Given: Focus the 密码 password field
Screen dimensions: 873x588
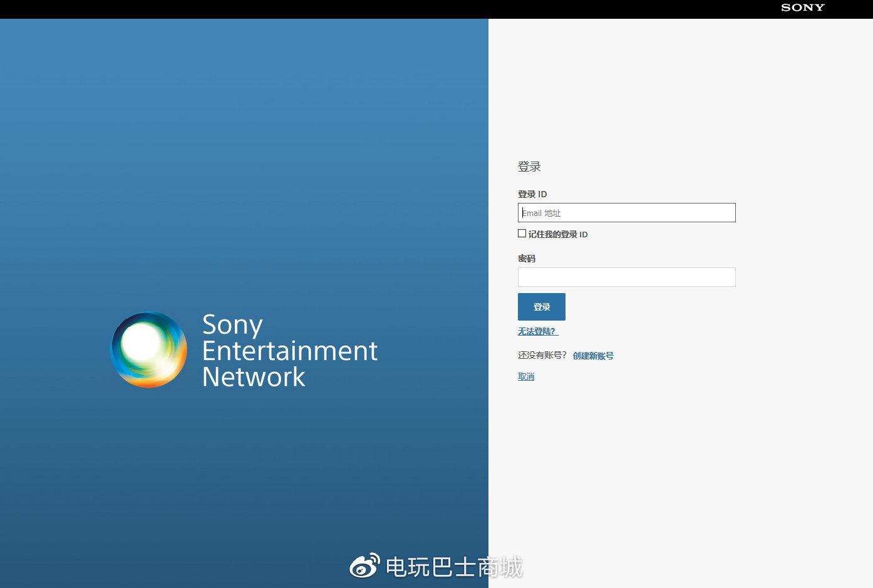Looking at the screenshot, I should [626, 277].
